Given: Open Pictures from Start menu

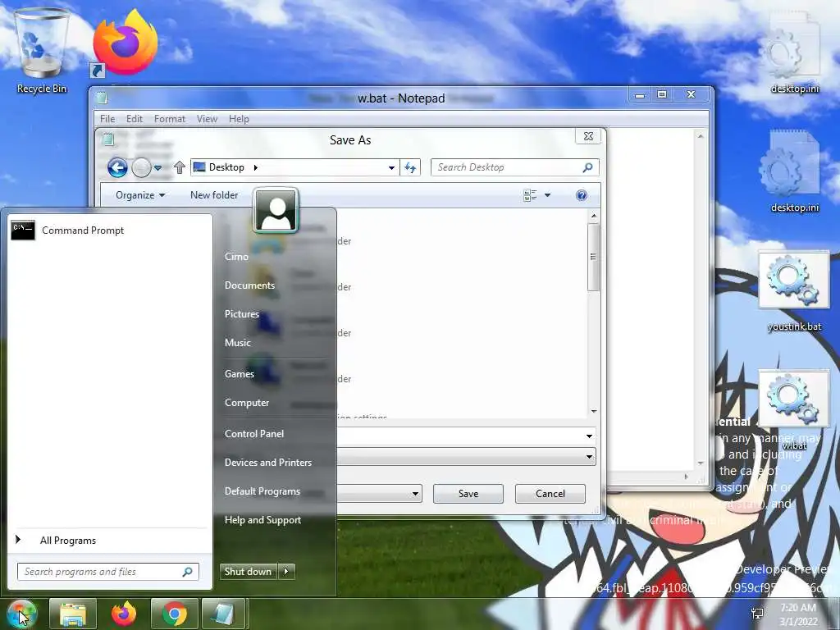Looking at the screenshot, I should coord(242,314).
